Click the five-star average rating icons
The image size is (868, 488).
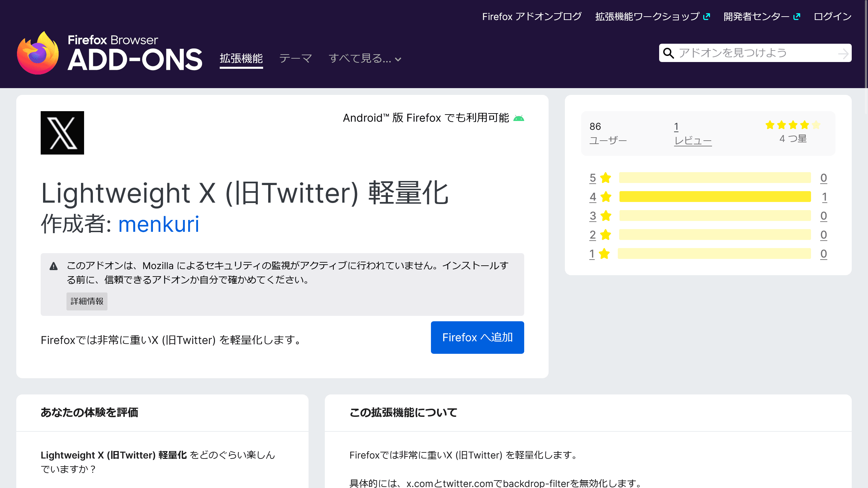793,125
